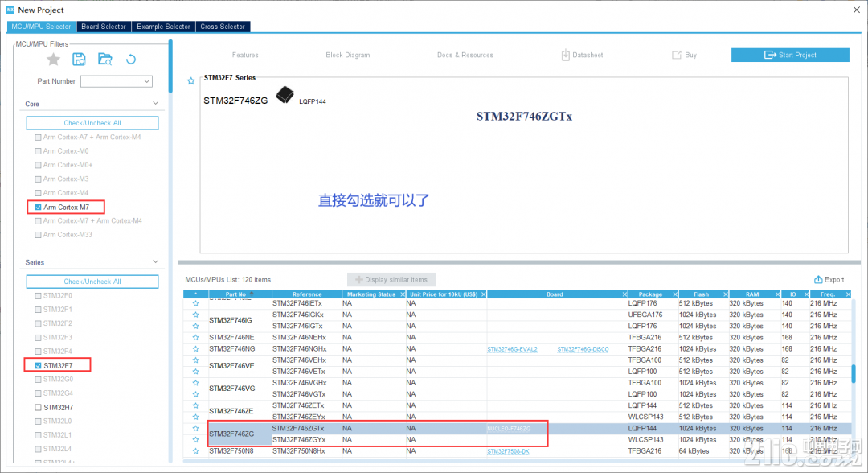This screenshot has height=473, width=868.
Task: Open the Part Number dropdown
Action: tap(146, 81)
